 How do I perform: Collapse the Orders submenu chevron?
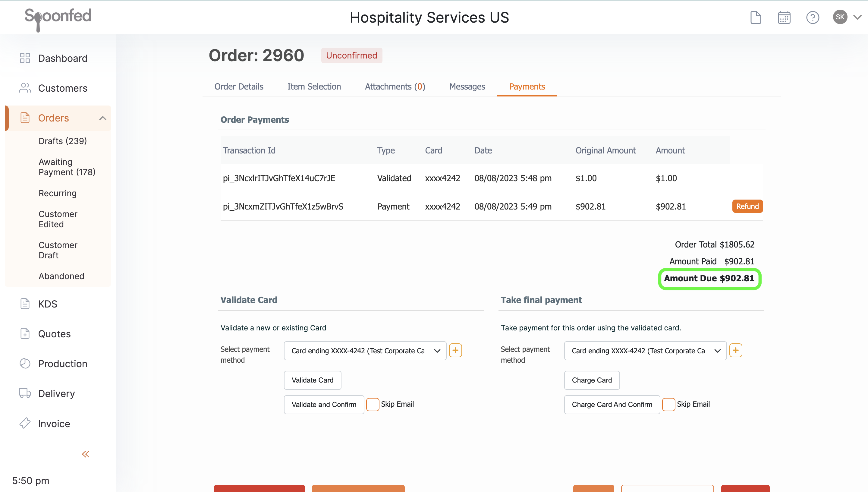point(103,118)
